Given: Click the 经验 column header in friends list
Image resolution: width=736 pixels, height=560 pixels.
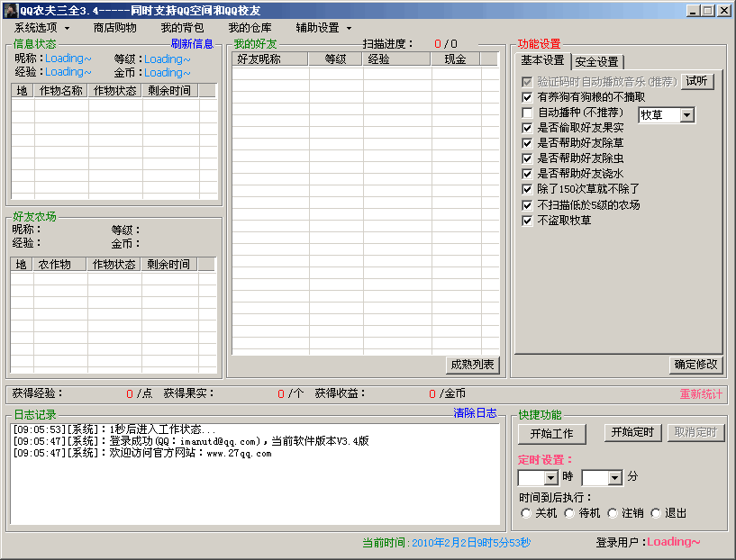Looking at the screenshot, I should pyautogui.click(x=396, y=59).
